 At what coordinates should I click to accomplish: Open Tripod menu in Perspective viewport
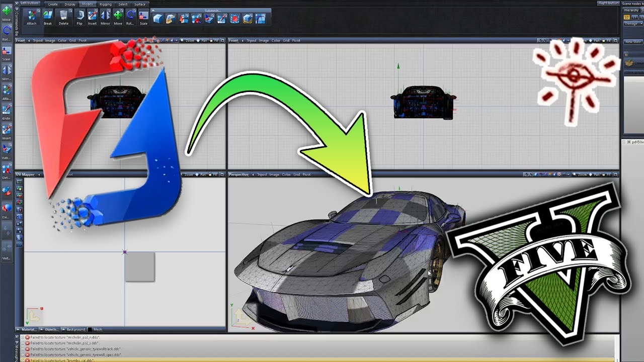point(262,174)
